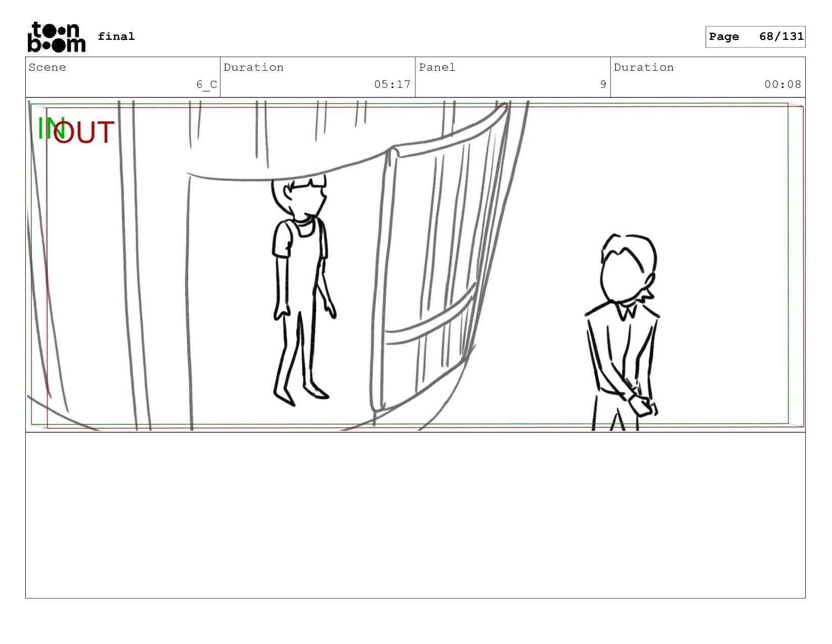Click the 'Panel' header label
The width and height of the screenshot is (832, 644).
(437, 68)
